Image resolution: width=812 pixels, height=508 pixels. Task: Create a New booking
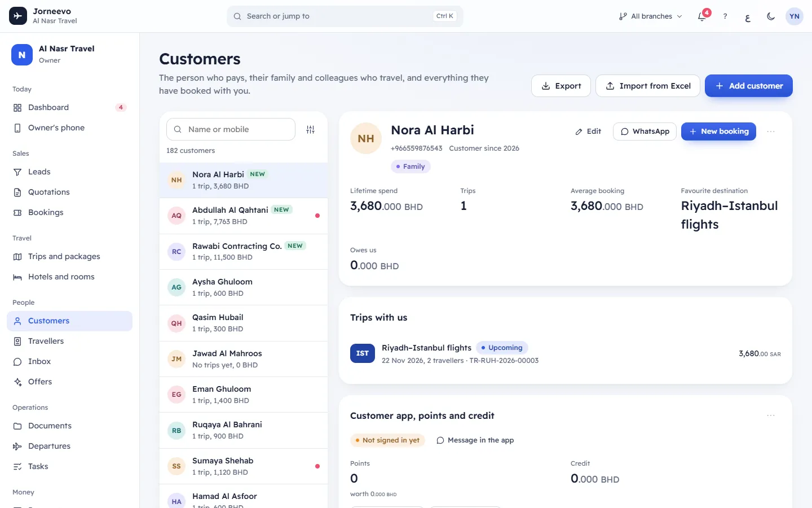(x=718, y=132)
